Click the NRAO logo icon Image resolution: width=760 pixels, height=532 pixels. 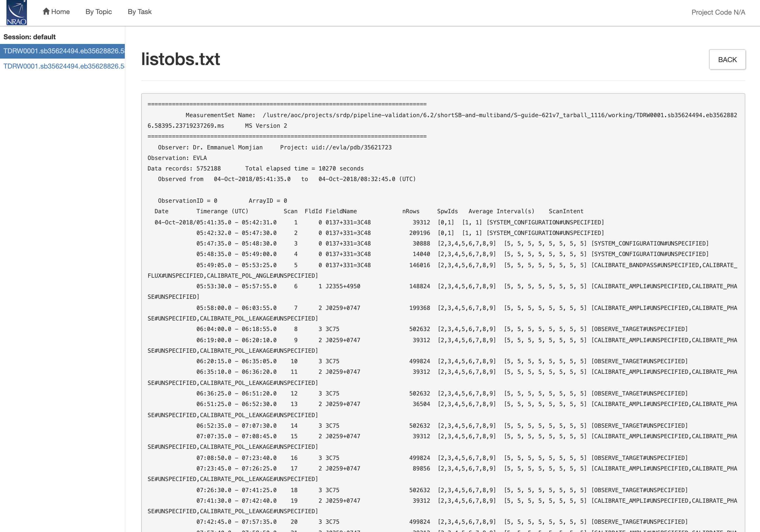click(16, 13)
